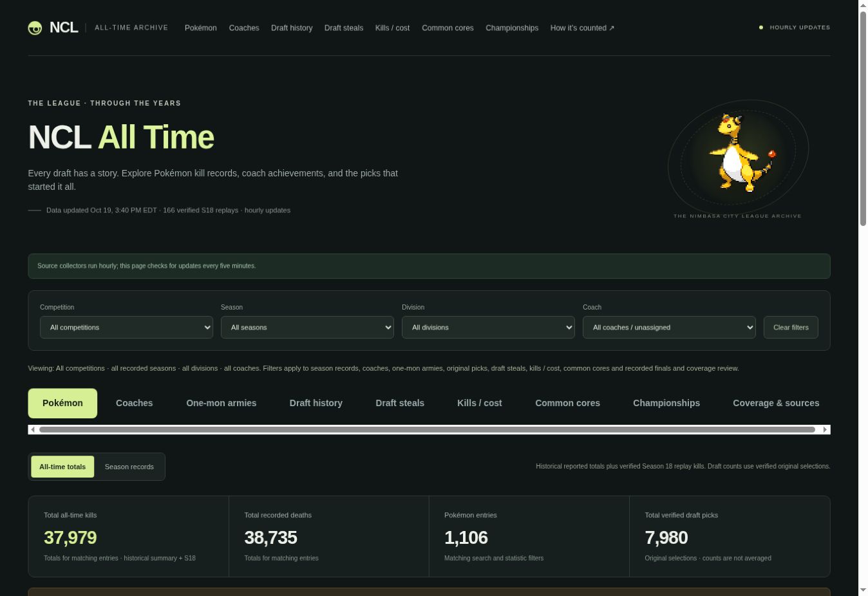
Task: Switch to Season records view
Action: tap(129, 467)
